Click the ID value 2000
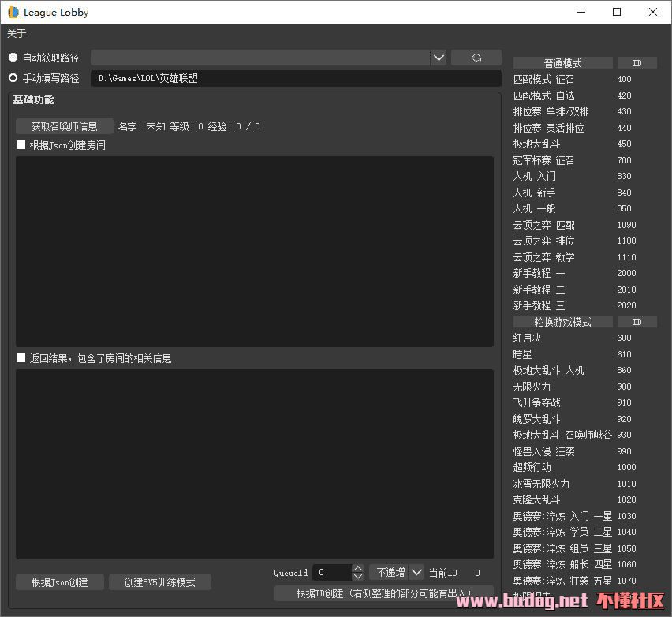This screenshot has height=617, width=672. pyautogui.click(x=626, y=273)
